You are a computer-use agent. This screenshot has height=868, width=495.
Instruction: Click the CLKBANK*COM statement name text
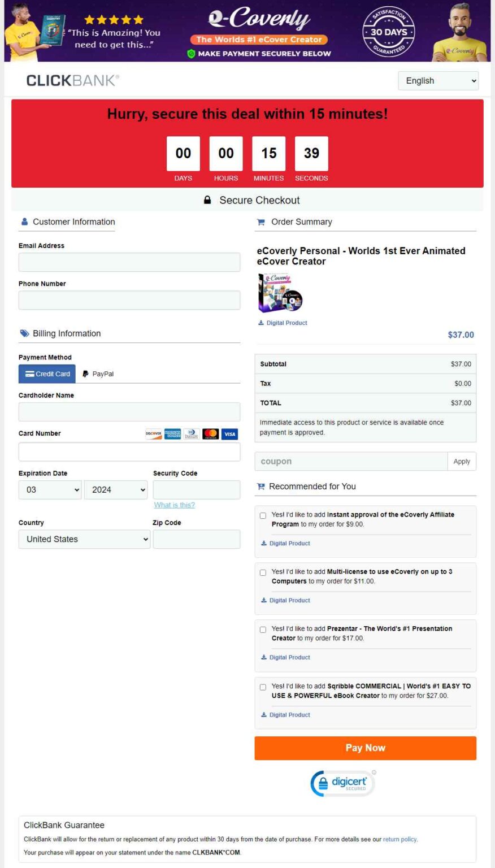(x=216, y=853)
